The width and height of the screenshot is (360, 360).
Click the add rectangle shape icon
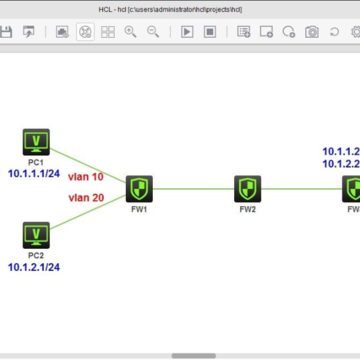(266, 32)
